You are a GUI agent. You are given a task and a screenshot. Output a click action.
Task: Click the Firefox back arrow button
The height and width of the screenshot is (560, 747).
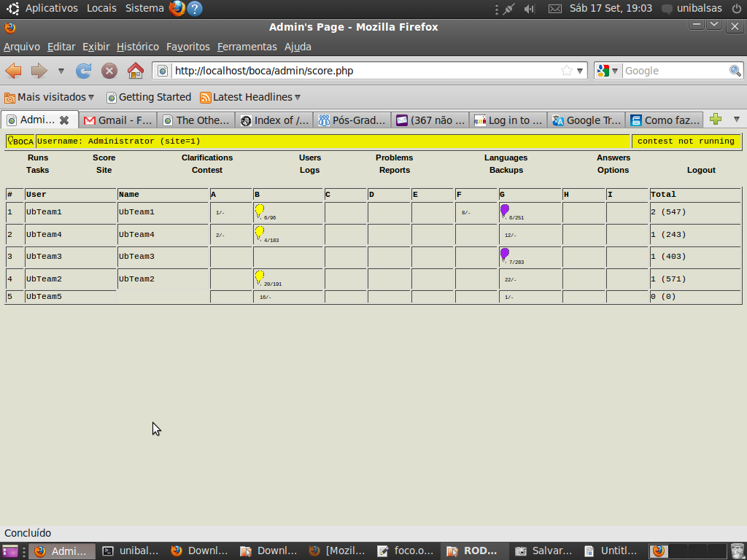13,71
